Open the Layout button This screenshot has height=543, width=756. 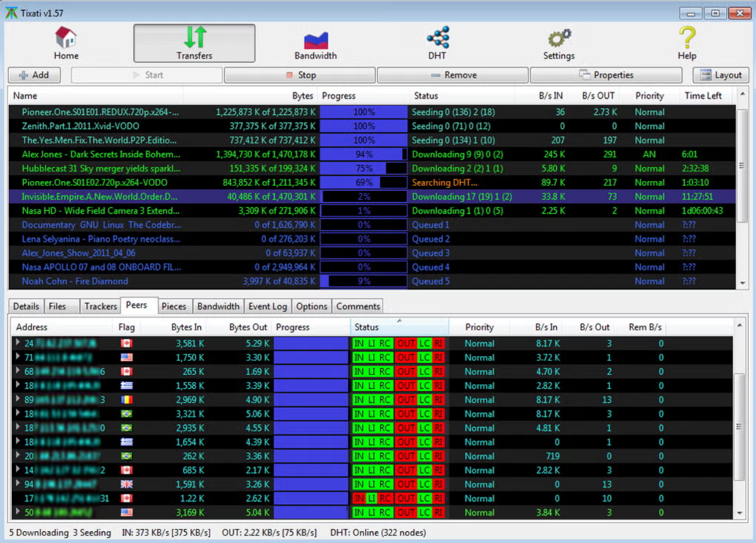pos(721,75)
